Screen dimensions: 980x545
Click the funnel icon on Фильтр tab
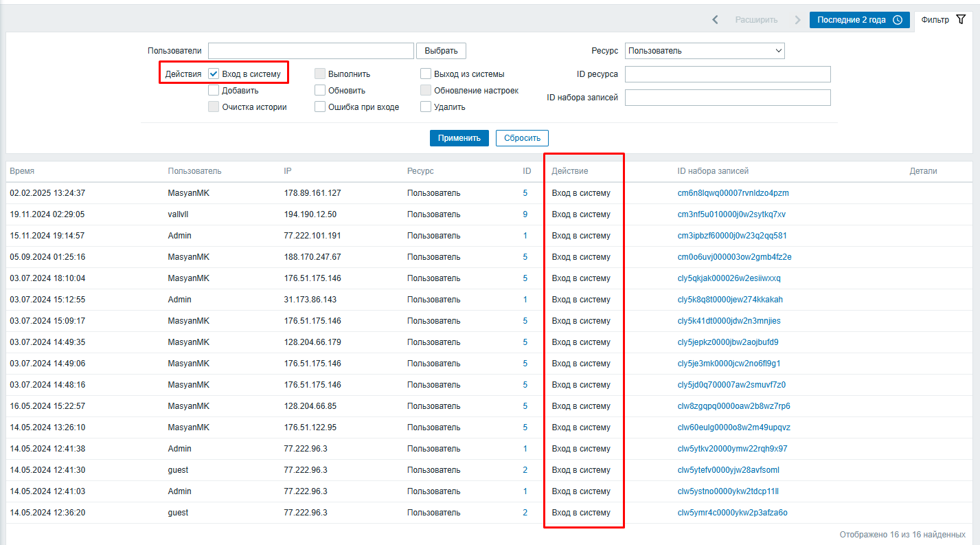point(961,20)
